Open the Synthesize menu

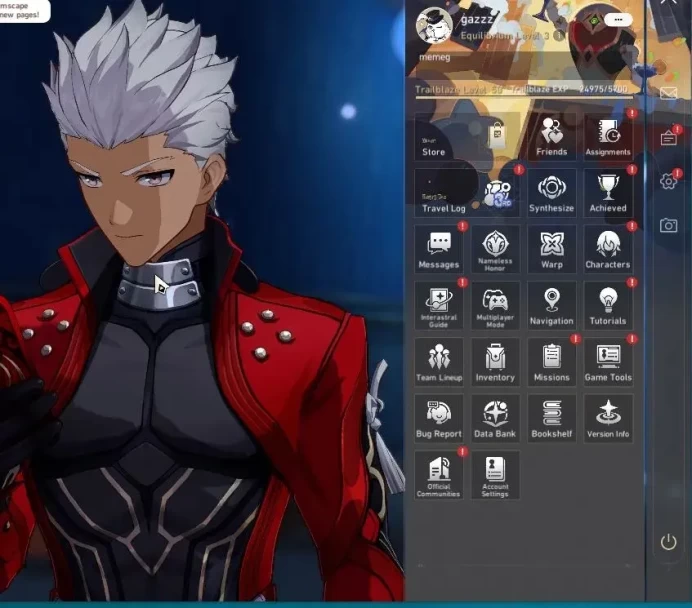tap(552, 192)
